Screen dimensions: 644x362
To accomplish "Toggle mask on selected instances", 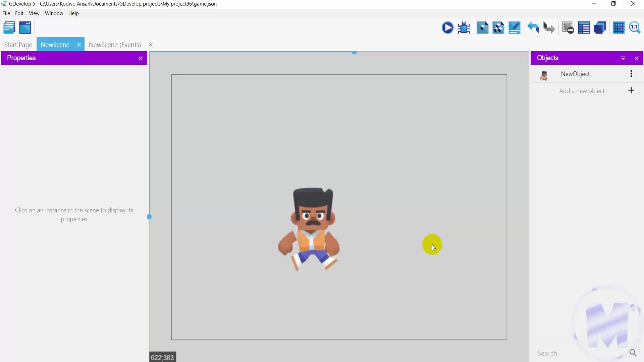I will click(568, 28).
